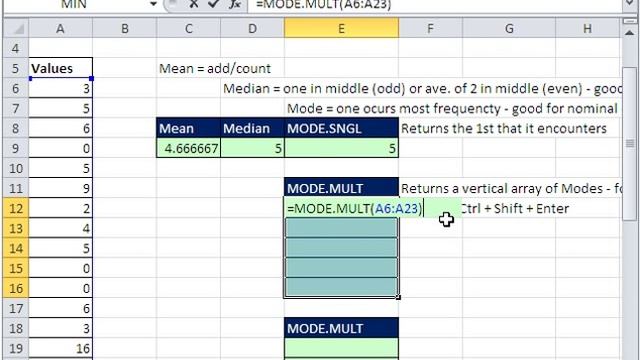Click the Median definition text in row 6
This screenshot has height=360, width=640.
423,88
